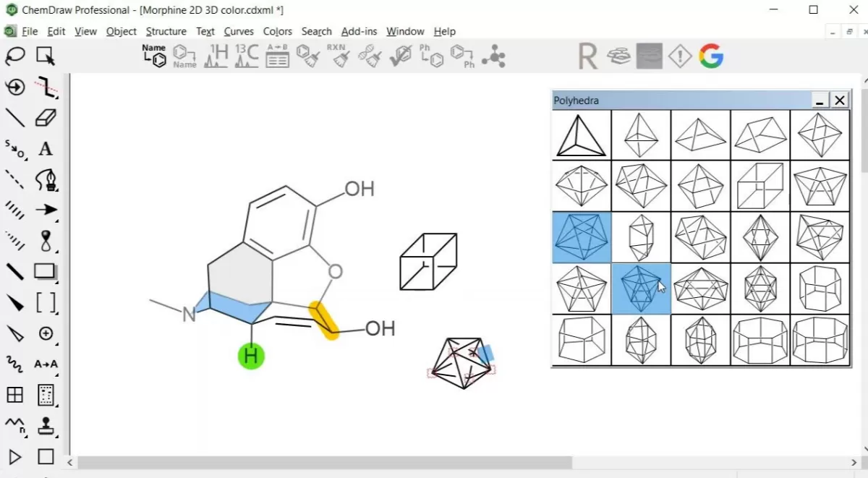This screenshot has width=868, height=478.
Task: Pick the tetrahedron template in Polyhedra
Action: [x=582, y=135]
